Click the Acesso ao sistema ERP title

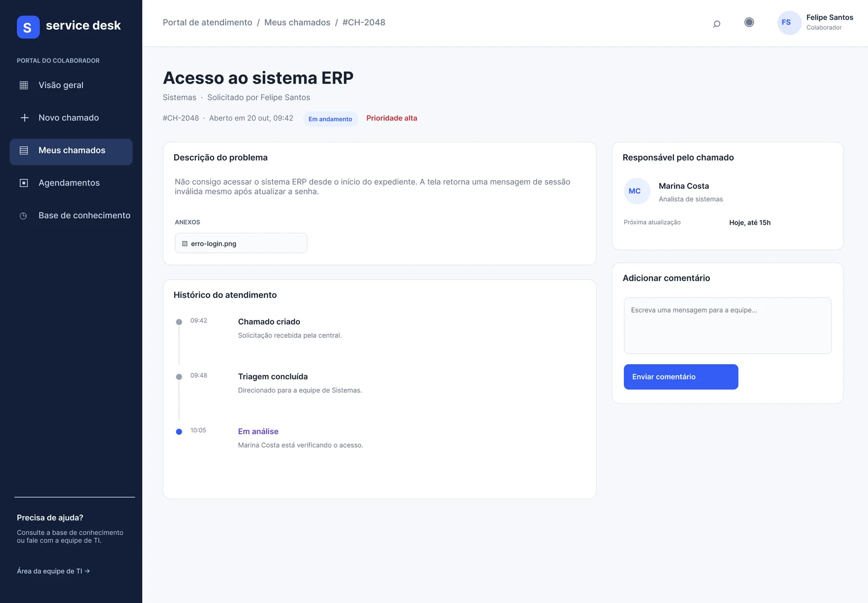(x=258, y=78)
